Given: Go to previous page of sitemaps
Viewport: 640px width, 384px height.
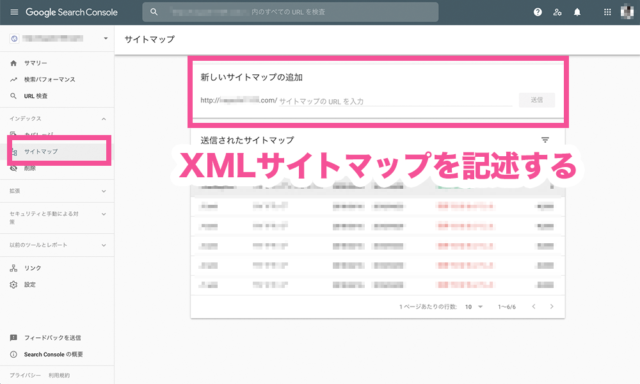Looking at the screenshot, I should (x=533, y=306).
